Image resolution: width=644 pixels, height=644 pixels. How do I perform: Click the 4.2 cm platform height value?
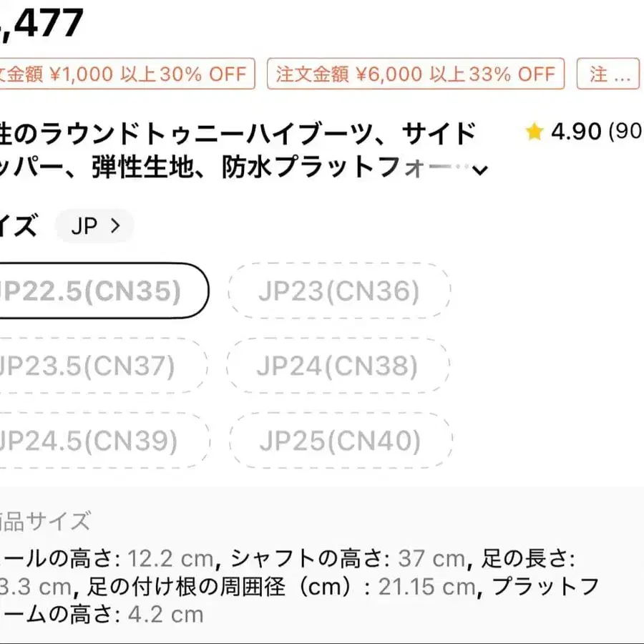pos(165,614)
